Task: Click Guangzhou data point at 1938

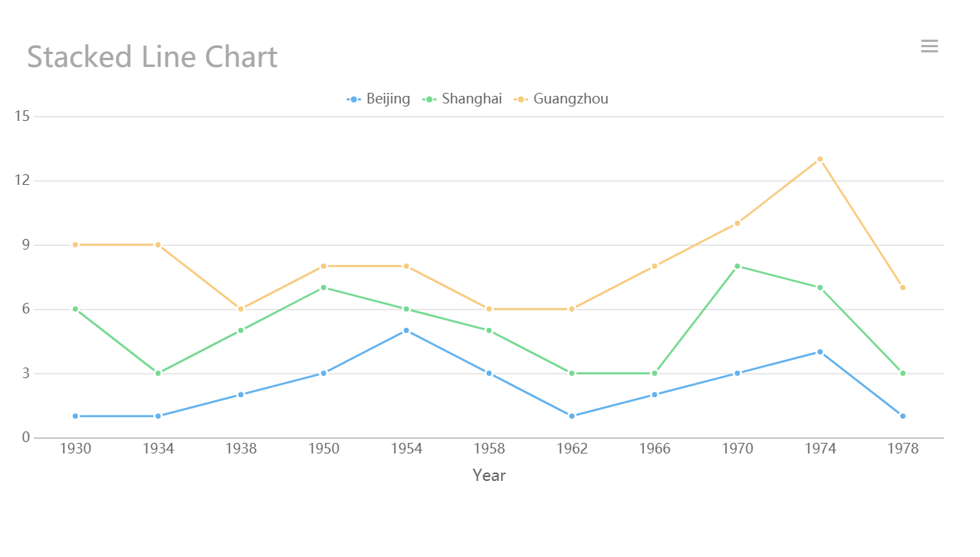Action: point(241,309)
